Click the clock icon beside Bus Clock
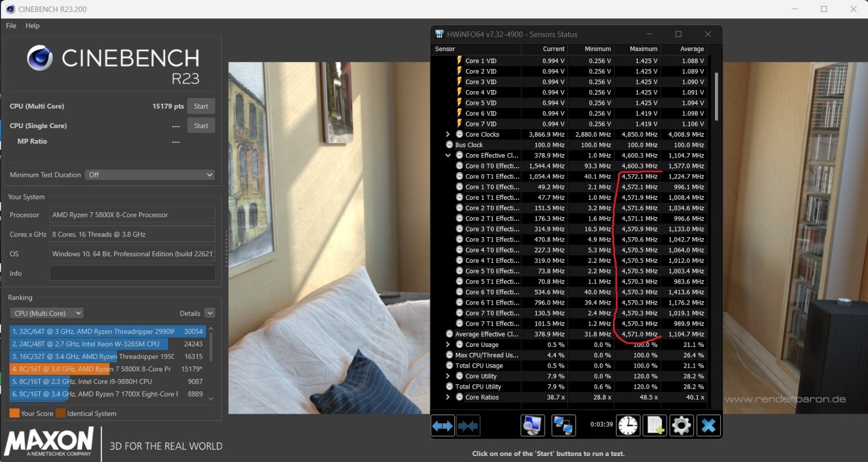This screenshot has height=462, width=868. pos(449,145)
